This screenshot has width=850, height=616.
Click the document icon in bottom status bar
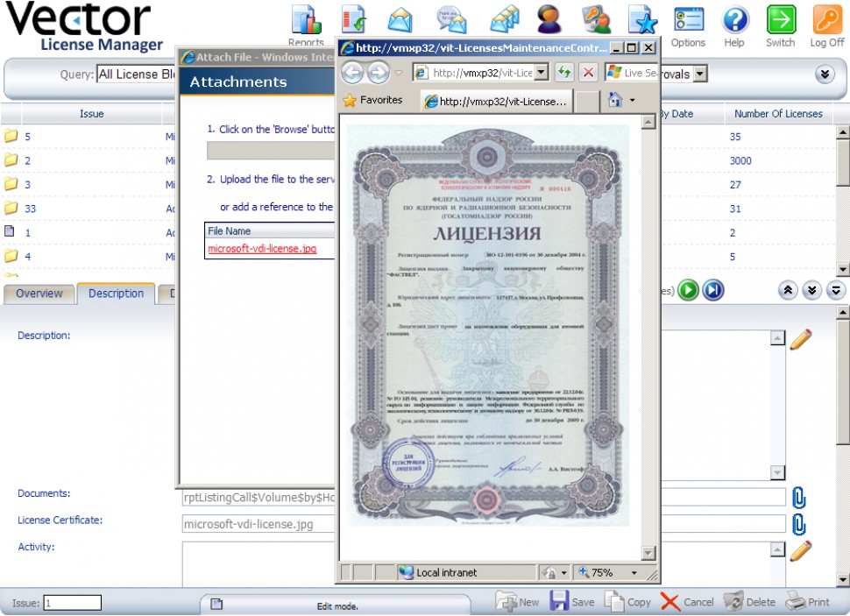click(216, 604)
